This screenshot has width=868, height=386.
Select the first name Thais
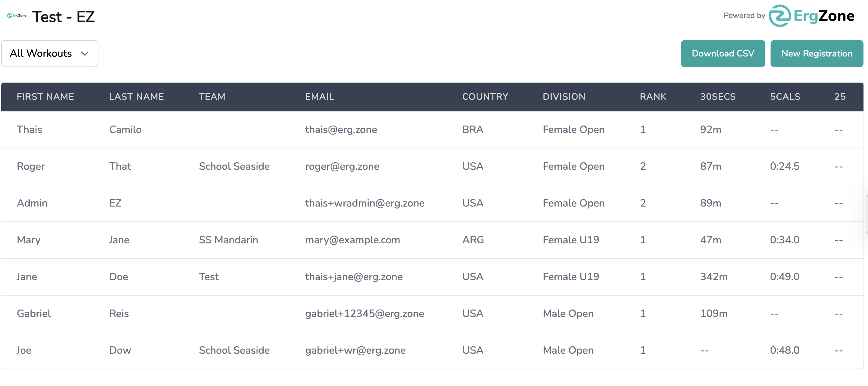(x=29, y=129)
